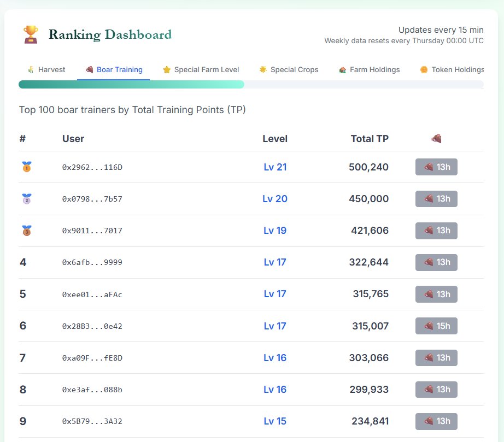Image resolution: width=504 pixels, height=442 pixels.
Task: Click the Total TP value 450,000
Action: tap(368, 199)
